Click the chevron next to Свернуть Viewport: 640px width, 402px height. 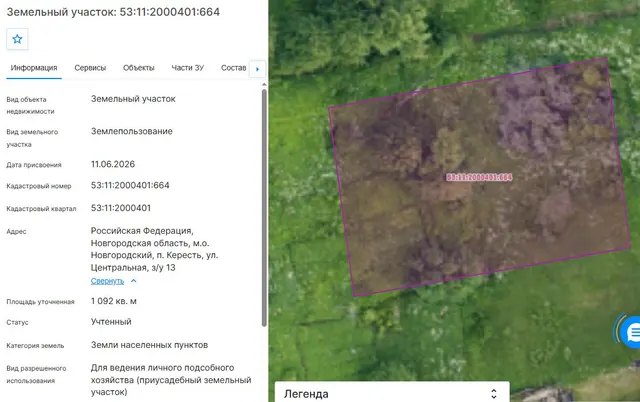[133, 281]
